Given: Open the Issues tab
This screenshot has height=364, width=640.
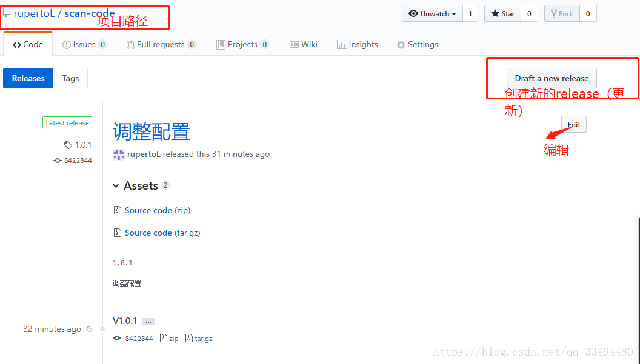Looking at the screenshot, I should coord(84,44).
